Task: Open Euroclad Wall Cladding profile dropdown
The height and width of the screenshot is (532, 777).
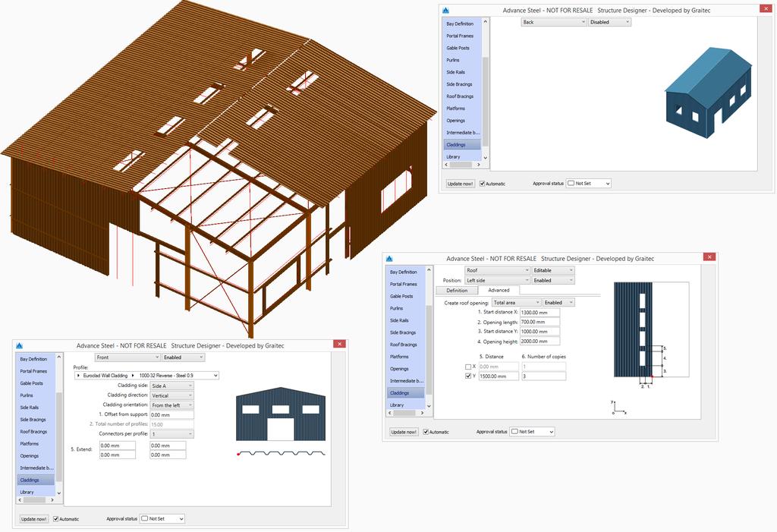Action: pos(146,376)
